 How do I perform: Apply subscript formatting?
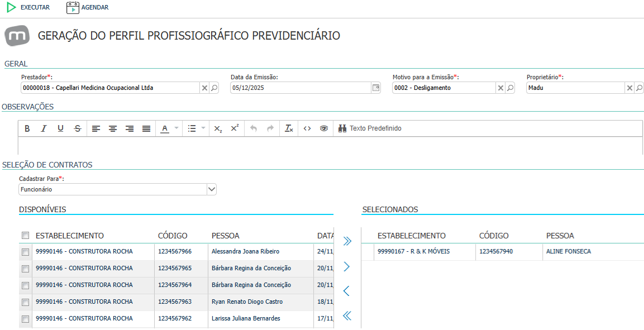point(218,128)
